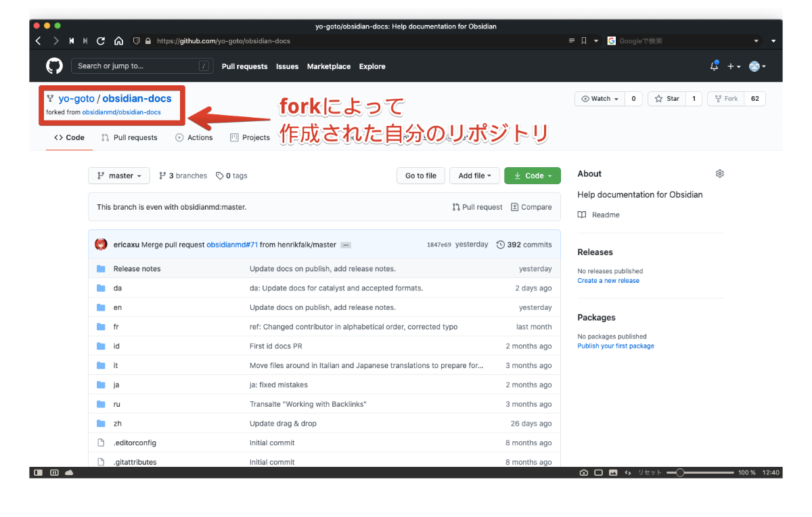
Task: Click the GitHub Octocat logo
Action: [x=54, y=66]
